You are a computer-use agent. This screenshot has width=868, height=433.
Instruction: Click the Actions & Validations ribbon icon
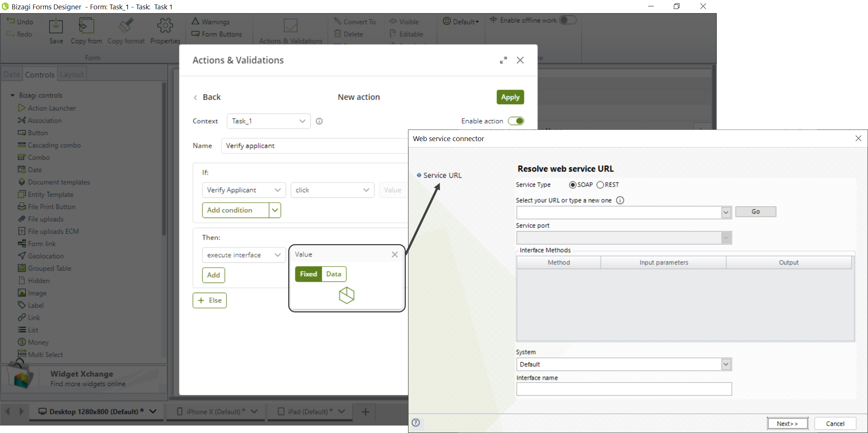point(290,26)
